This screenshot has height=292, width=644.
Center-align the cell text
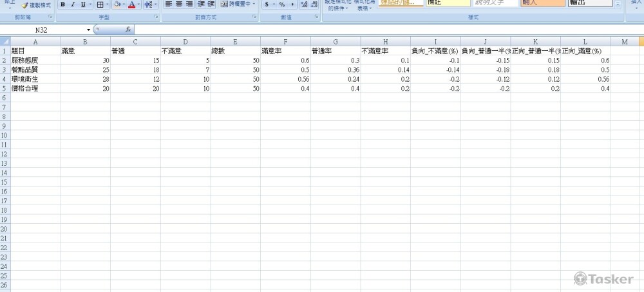click(178, 4)
